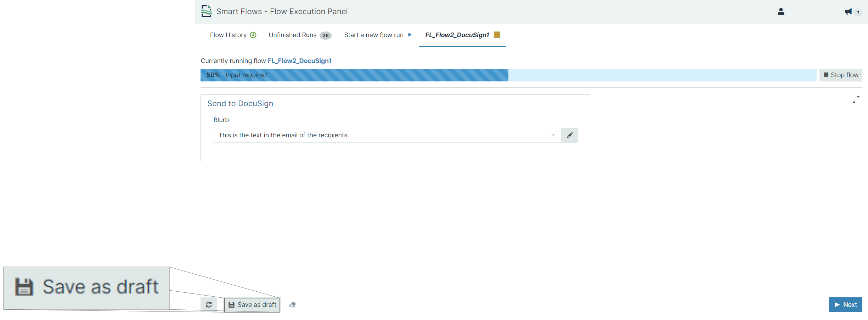
Task: Click the Smart Flows logo icon
Action: [207, 11]
